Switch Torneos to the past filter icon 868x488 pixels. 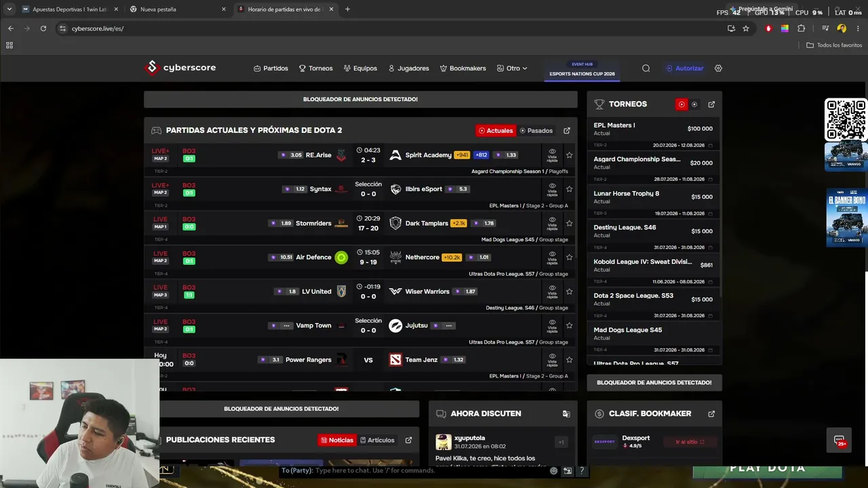coord(694,104)
